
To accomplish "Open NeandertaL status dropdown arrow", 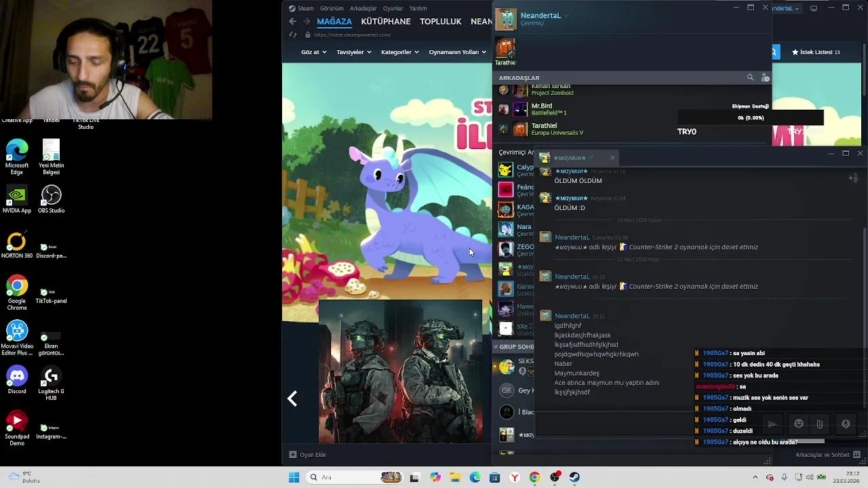I will [x=566, y=16].
